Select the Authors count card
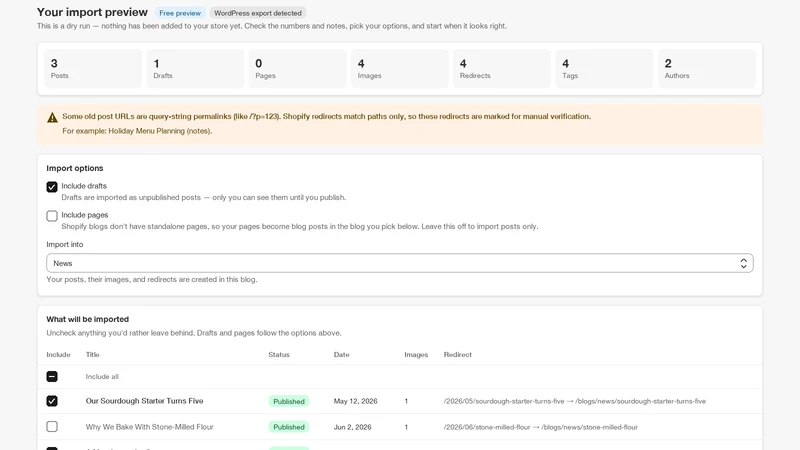Viewport: 800px width, 450px height. click(x=707, y=69)
